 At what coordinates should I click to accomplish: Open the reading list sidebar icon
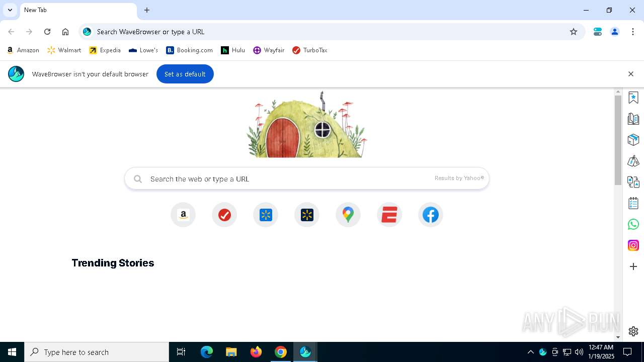click(633, 119)
